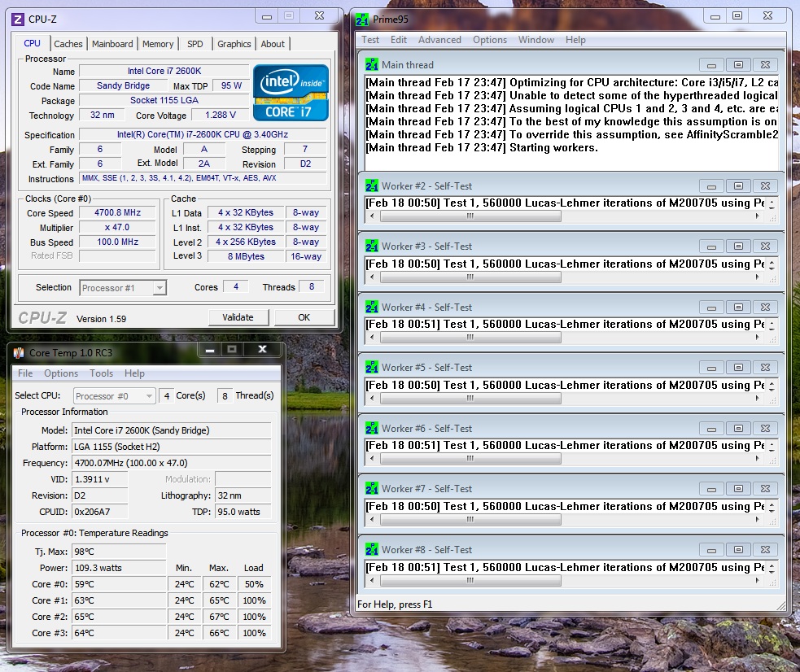Click the Worker #6 scroll left arrow
800x672 pixels.
(x=372, y=458)
